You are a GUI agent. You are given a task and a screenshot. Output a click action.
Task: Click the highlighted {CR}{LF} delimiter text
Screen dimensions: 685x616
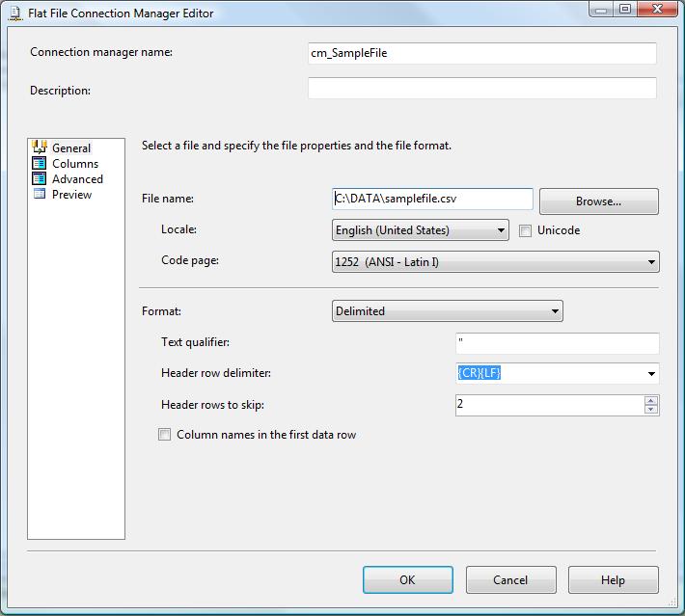click(479, 373)
